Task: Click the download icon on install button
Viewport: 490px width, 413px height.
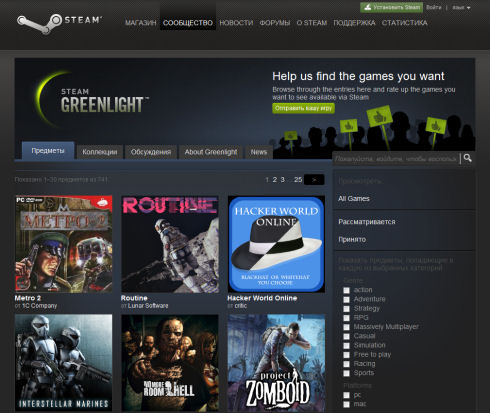Action: tap(367, 7)
